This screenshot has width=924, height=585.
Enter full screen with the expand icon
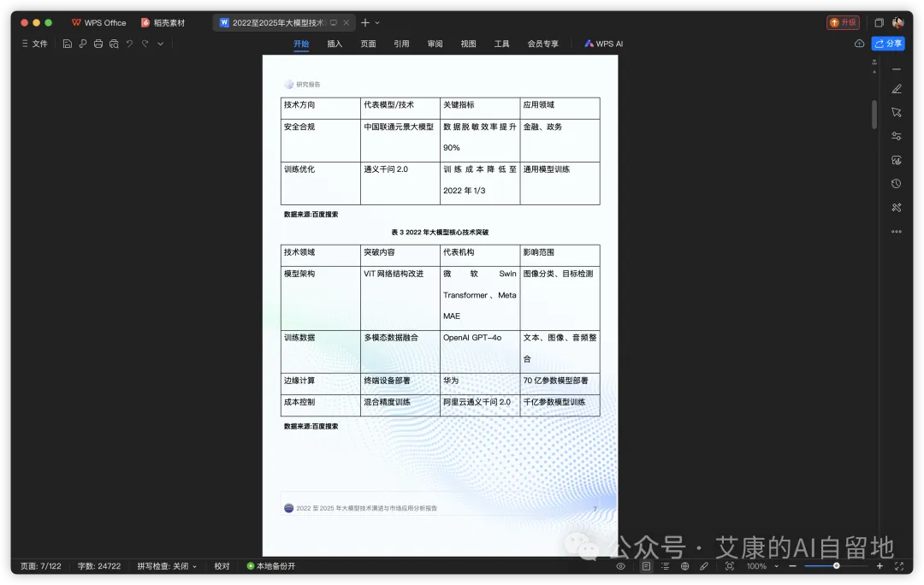coord(899,566)
